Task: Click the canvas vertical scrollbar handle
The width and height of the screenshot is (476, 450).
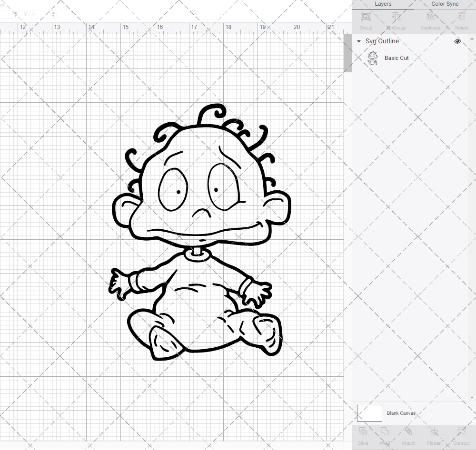Action: pyautogui.click(x=347, y=53)
